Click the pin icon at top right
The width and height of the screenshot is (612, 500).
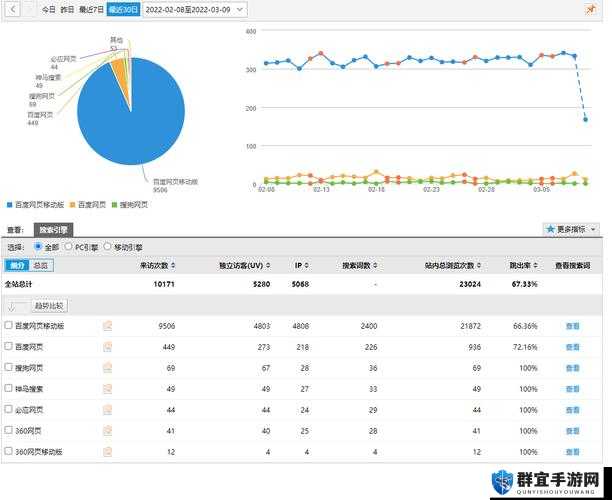click(591, 9)
